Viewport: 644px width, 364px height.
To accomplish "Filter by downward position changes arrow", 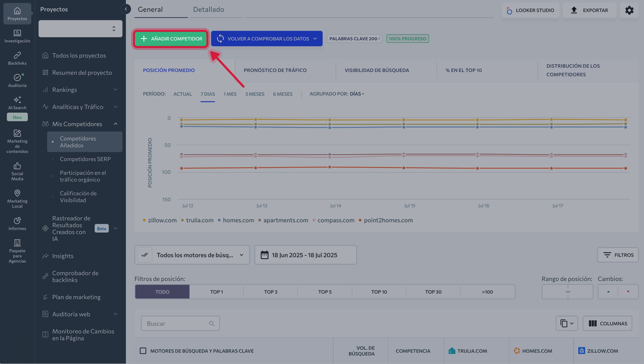I will coord(628,292).
